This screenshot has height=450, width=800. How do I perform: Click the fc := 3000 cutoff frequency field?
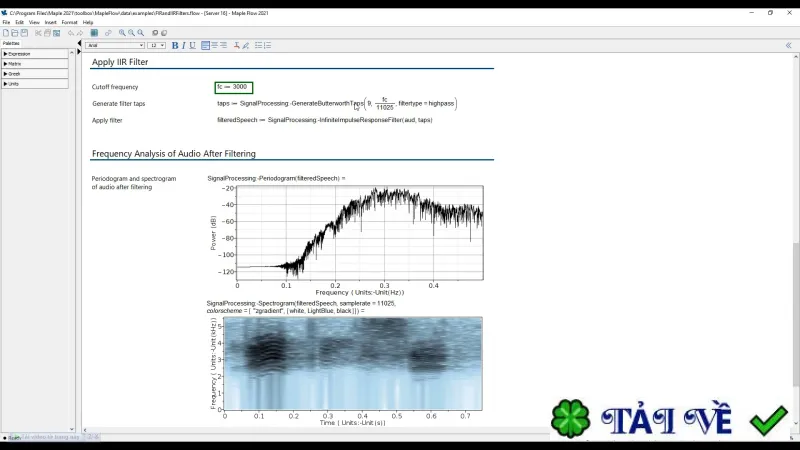234,87
